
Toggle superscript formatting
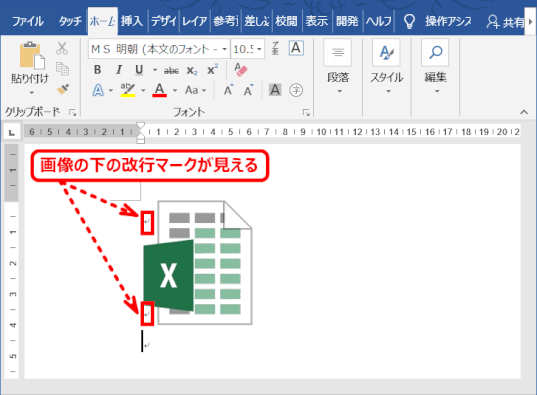pos(213,70)
